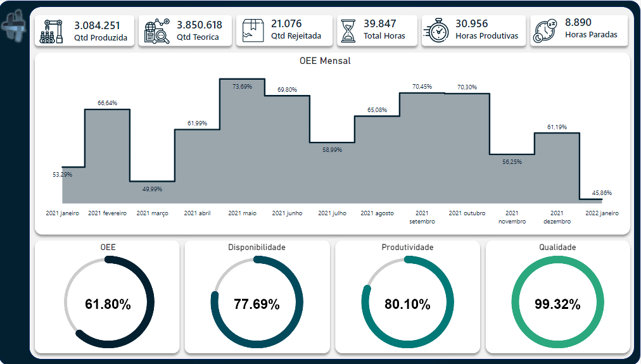Click the 73,69% data label

(x=243, y=87)
